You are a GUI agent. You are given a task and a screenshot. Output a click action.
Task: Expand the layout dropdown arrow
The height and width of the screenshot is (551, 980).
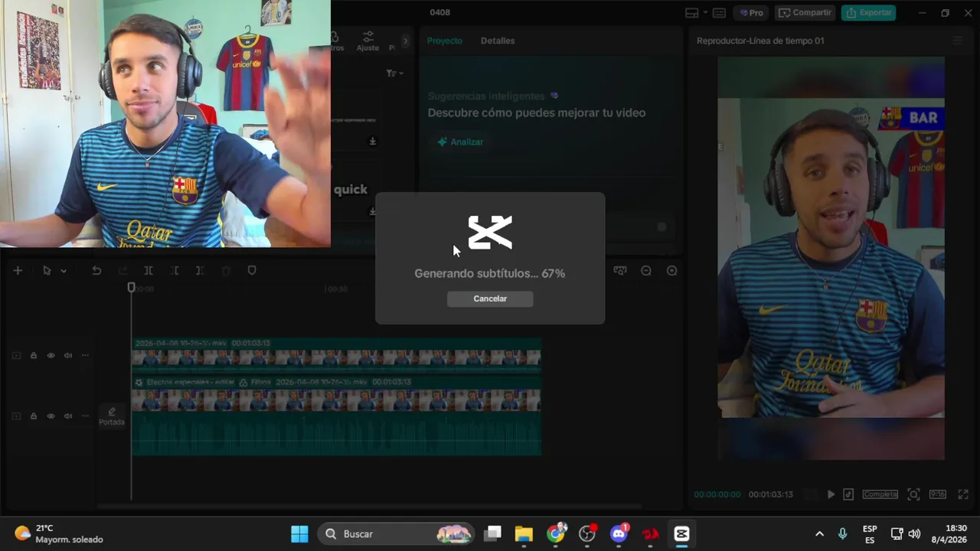coord(704,12)
